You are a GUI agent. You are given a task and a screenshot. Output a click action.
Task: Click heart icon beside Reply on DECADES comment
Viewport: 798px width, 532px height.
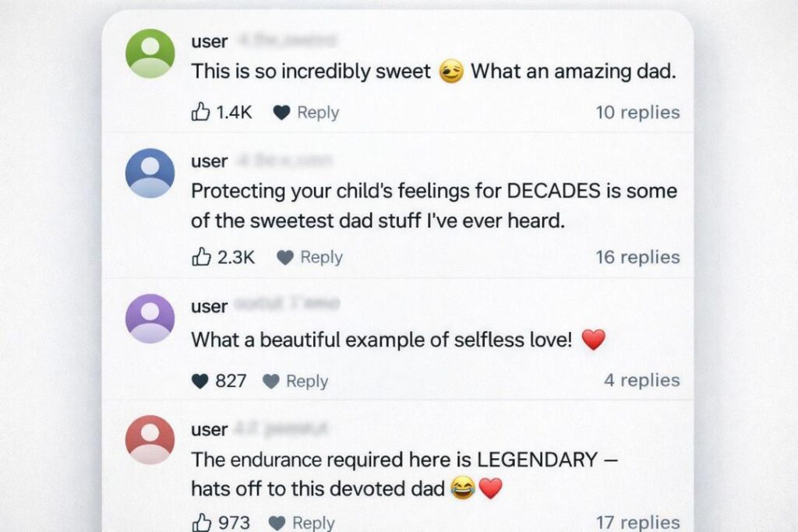pos(285,258)
